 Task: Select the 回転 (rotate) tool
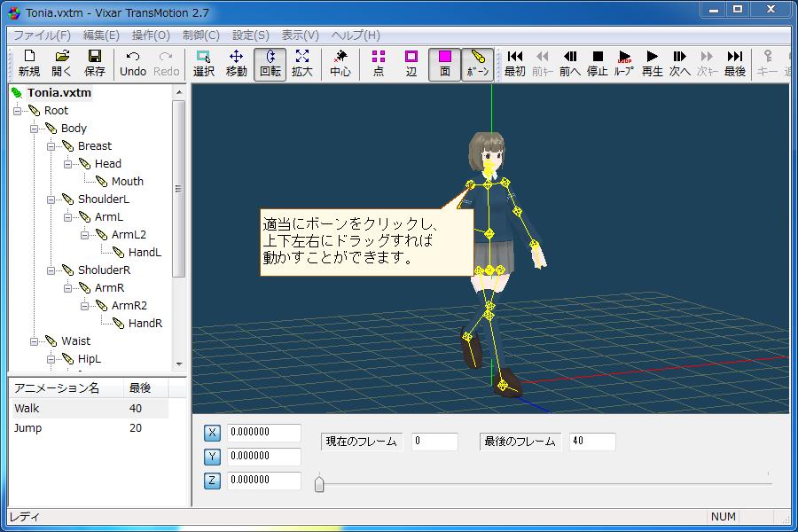point(270,64)
